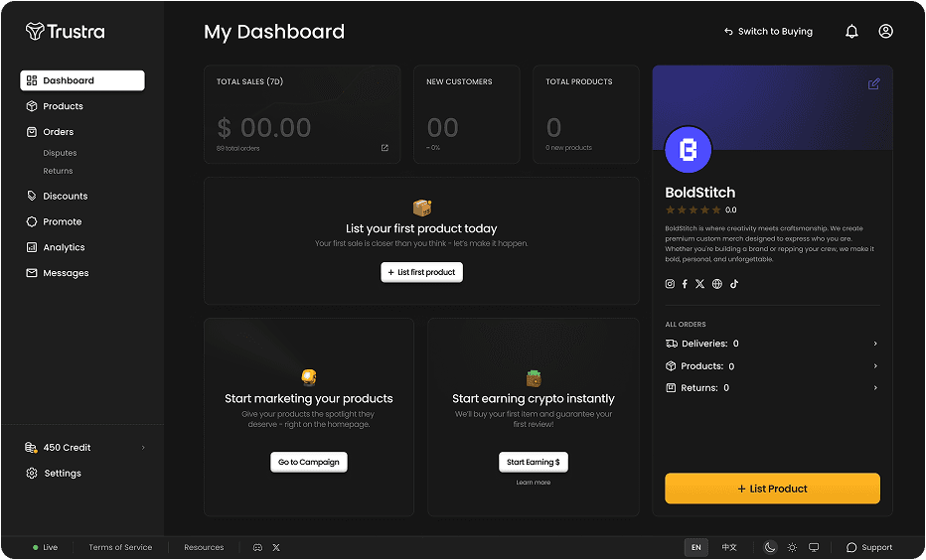Viewport: 926px width, 560px height.
Task: Click the BoldStitch avatar logo
Action: 688,149
